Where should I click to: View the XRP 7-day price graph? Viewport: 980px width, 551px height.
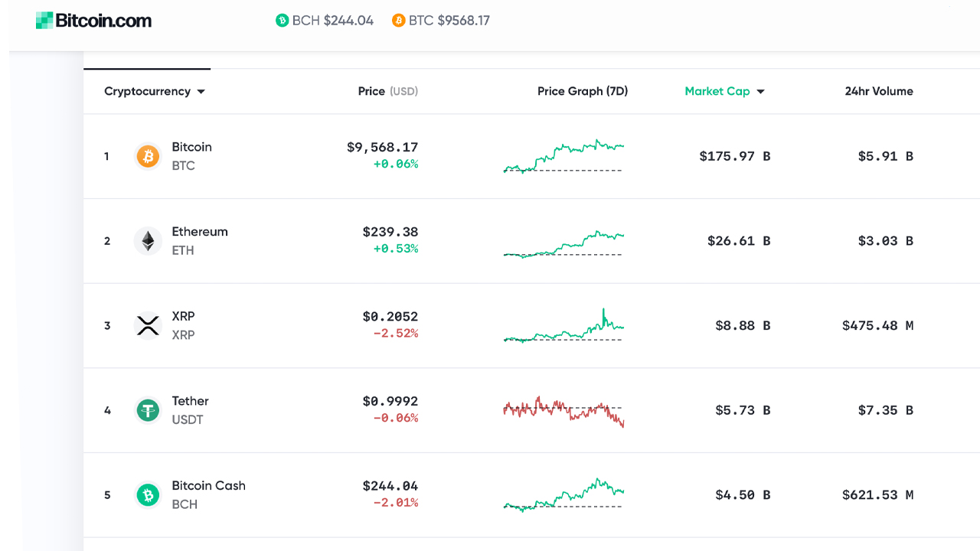point(563,325)
